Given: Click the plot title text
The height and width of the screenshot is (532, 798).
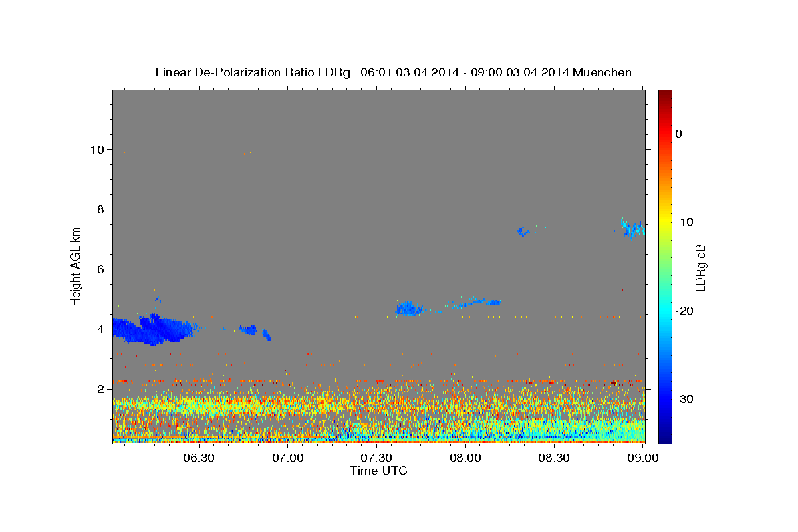Looking at the screenshot, I should (393, 72).
